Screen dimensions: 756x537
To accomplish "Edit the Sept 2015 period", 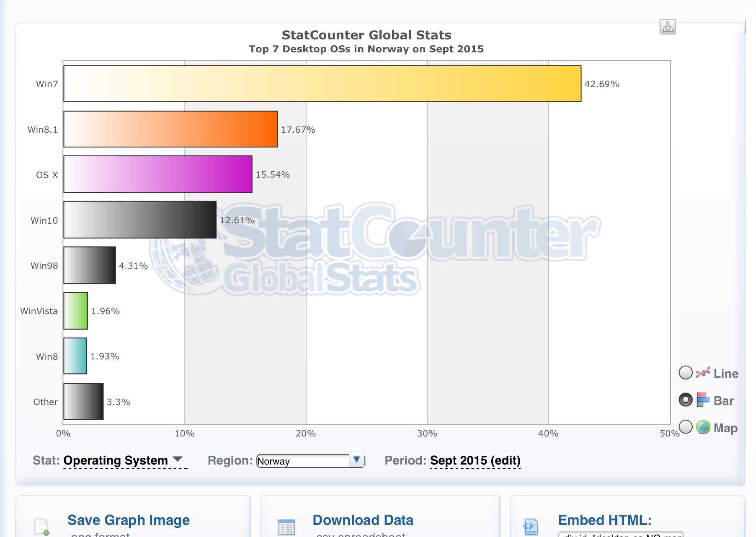I will point(475,460).
